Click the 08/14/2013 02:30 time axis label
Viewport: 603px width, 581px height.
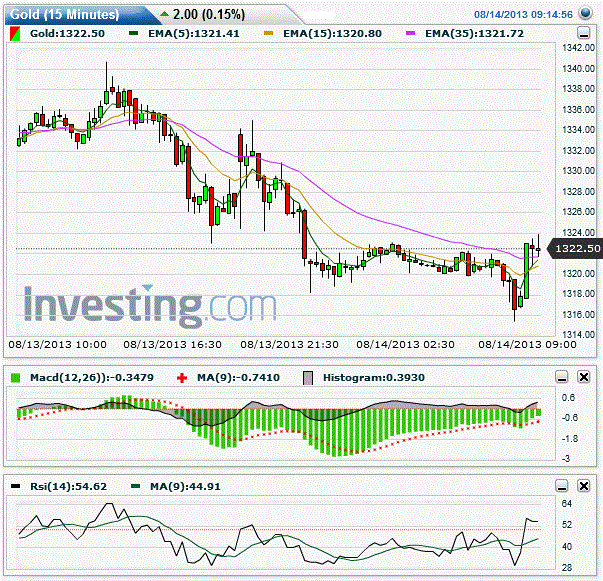[405, 344]
